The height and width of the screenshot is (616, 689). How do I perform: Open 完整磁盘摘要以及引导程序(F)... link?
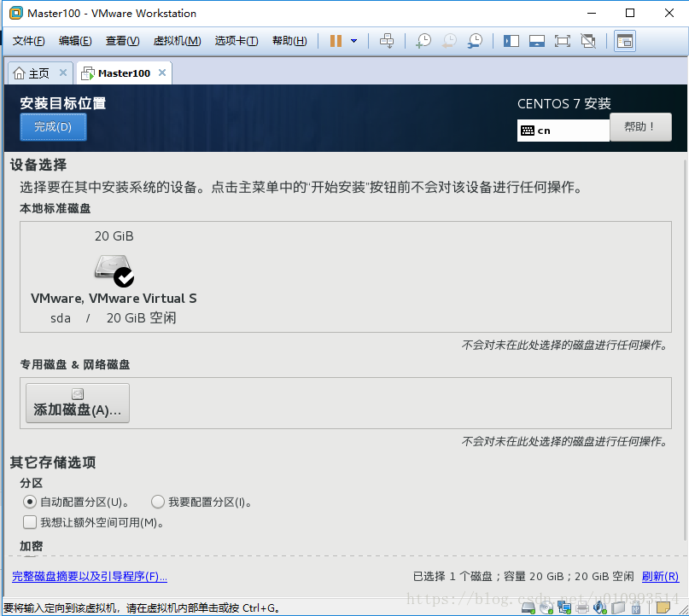pyautogui.click(x=90, y=576)
